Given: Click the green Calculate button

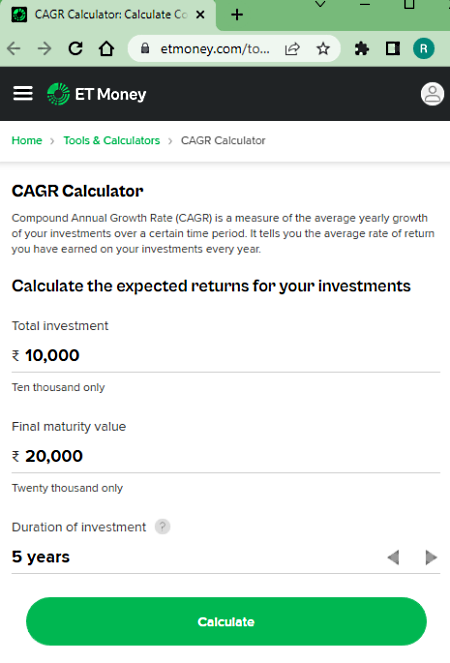Looking at the screenshot, I should (226, 622).
